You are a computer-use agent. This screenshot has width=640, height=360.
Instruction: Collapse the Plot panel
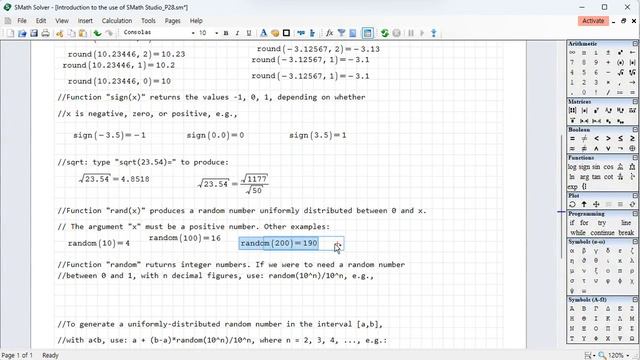[x=635, y=196]
